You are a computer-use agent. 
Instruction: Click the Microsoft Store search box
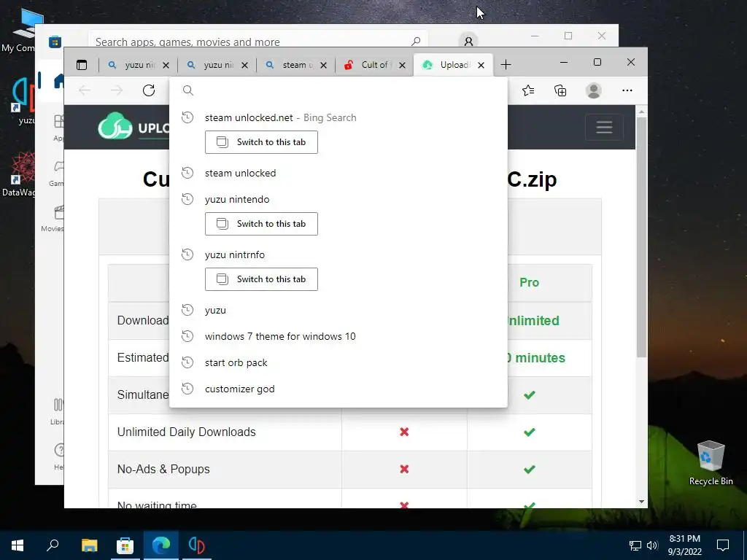[x=258, y=41]
